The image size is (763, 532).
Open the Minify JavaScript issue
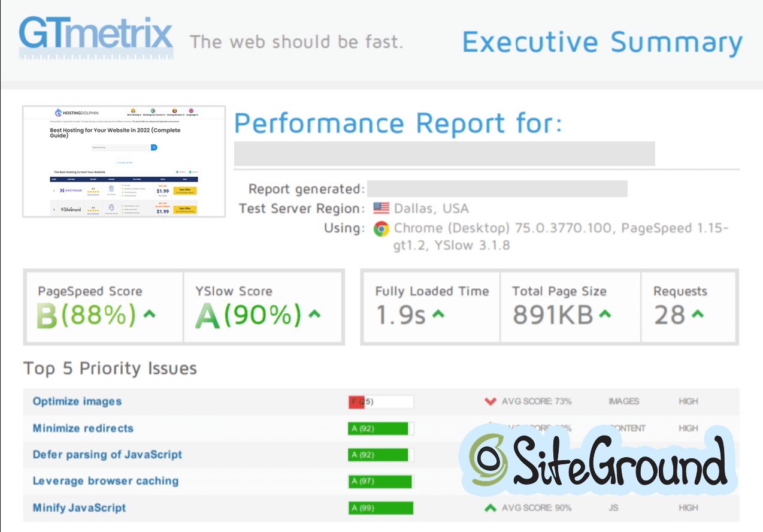tap(79, 508)
